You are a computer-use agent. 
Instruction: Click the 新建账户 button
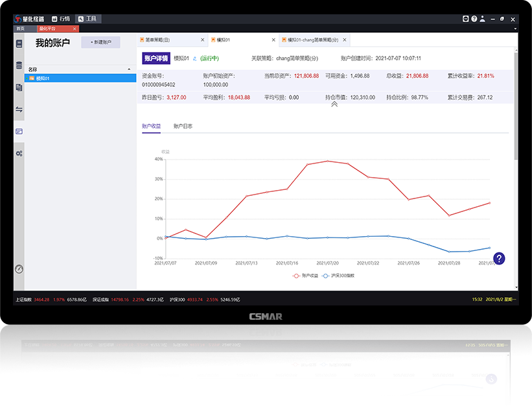[x=100, y=42]
